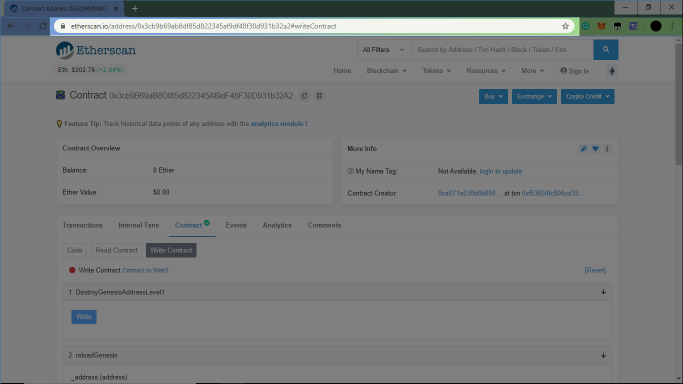The image size is (683, 384).
Task: Click the lightbulb Feature Tip icon
Action: pyautogui.click(x=59, y=124)
